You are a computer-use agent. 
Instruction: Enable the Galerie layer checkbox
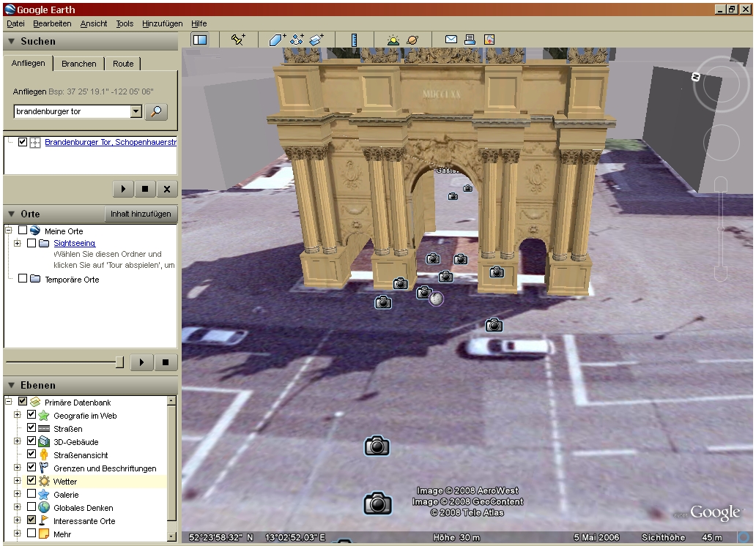coord(31,494)
